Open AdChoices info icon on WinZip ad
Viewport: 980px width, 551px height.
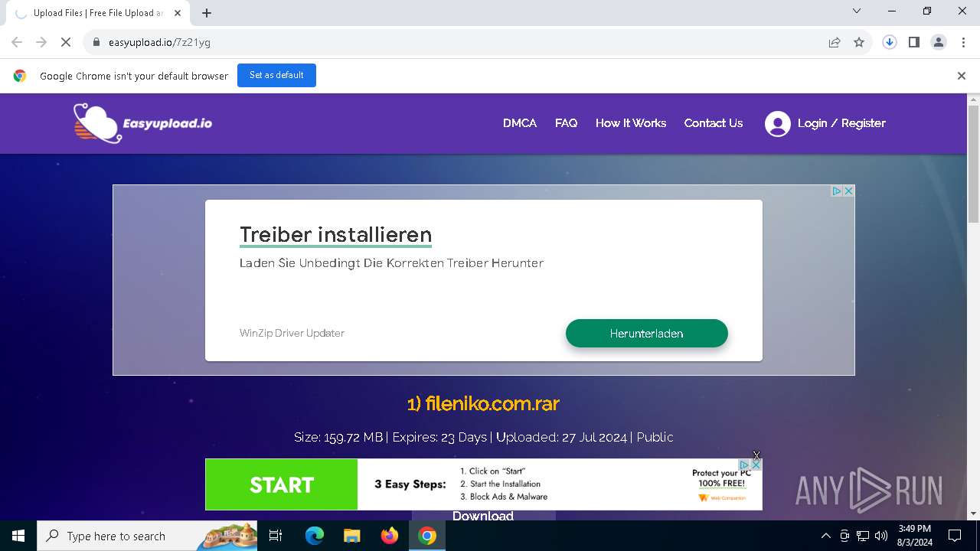click(837, 191)
